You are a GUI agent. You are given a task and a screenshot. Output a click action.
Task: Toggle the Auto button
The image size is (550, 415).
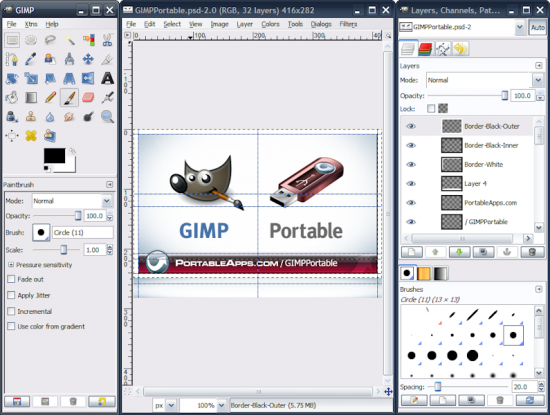pos(537,27)
